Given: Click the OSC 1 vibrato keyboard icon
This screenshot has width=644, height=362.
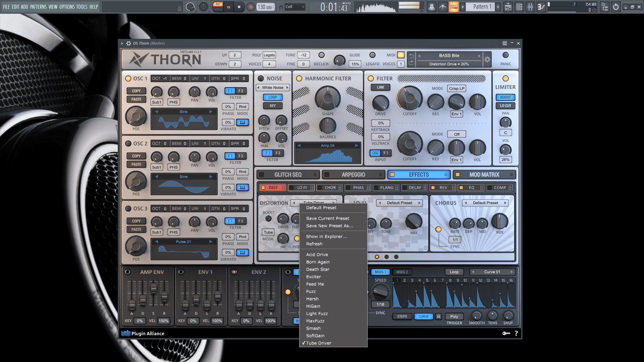Looking at the screenshot, I should [243, 122].
